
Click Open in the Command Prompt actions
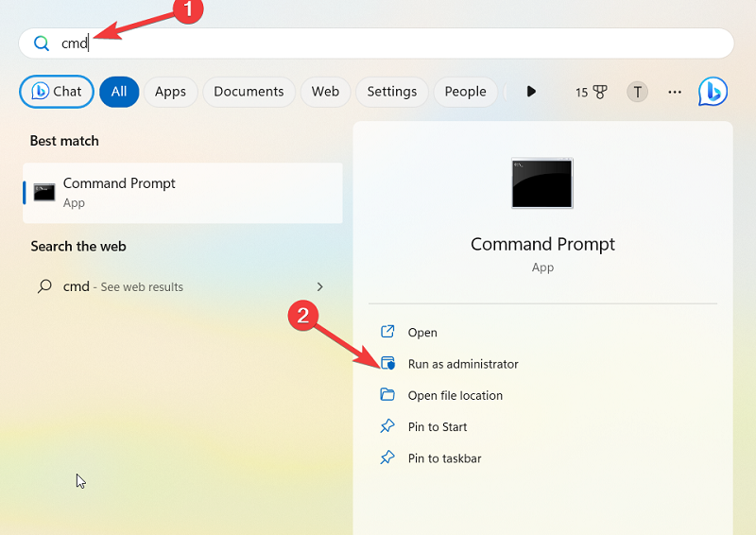tap(422, 333)
